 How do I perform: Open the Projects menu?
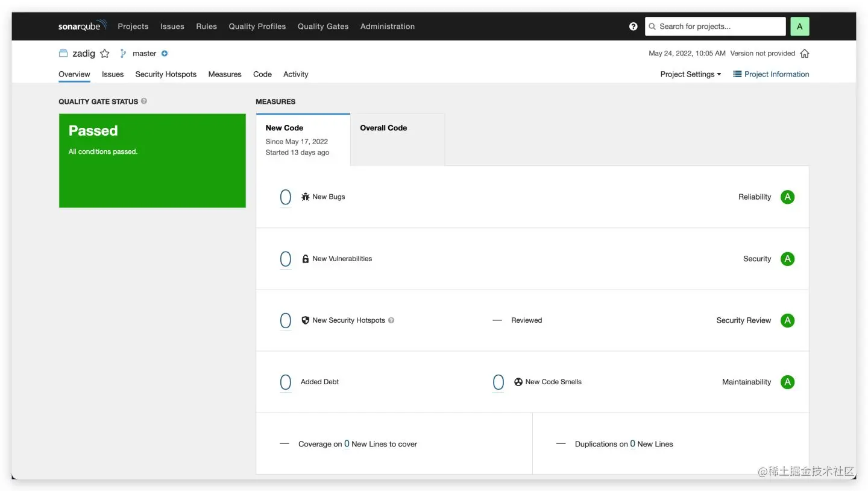point(133,27)
